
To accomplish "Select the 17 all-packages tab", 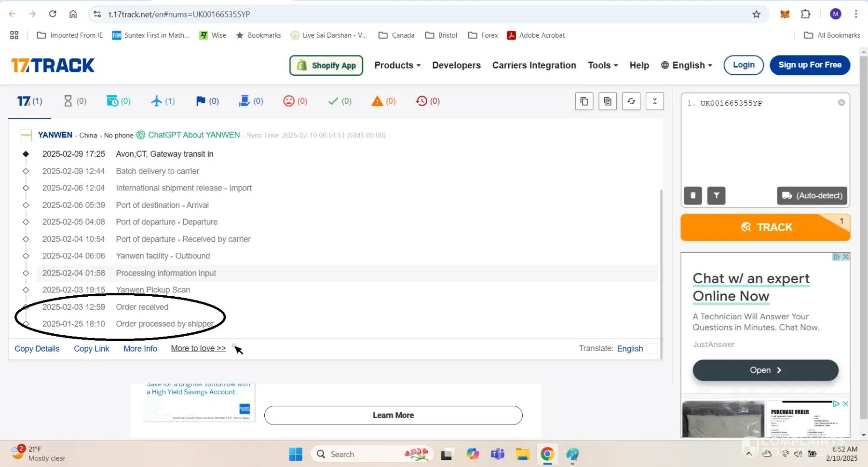I will pos(29,101).
